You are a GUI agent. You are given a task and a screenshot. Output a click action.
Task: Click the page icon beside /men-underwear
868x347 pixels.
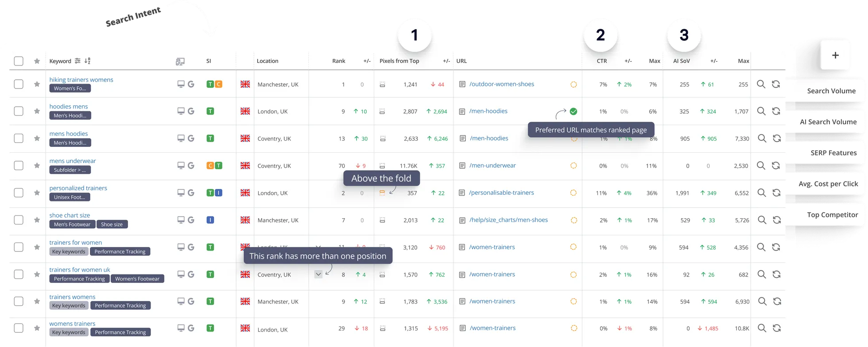point(462,166)
